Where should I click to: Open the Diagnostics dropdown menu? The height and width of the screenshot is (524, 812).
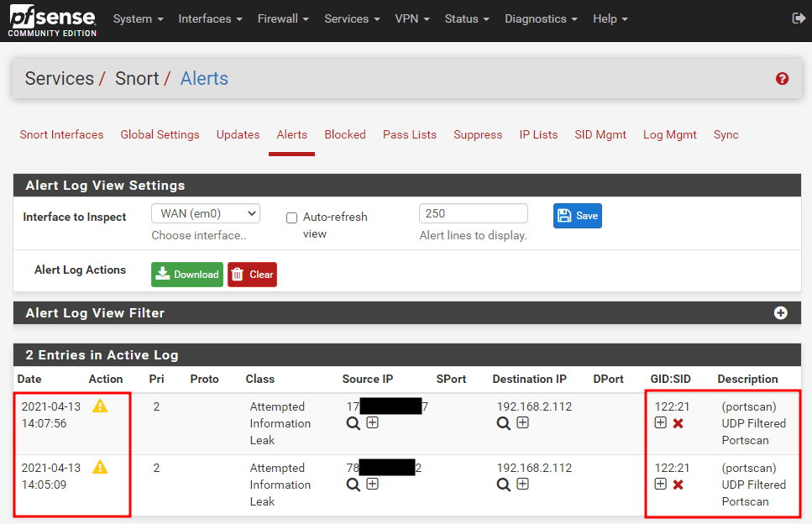coord(541,18)
